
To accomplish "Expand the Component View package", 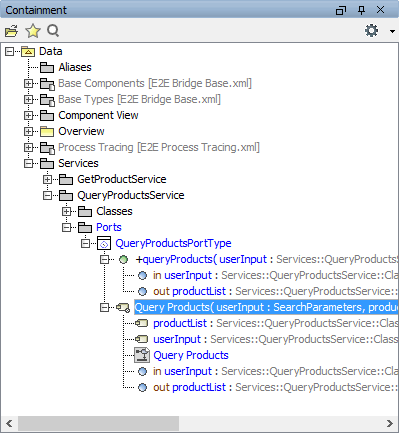I will (28, 115).
